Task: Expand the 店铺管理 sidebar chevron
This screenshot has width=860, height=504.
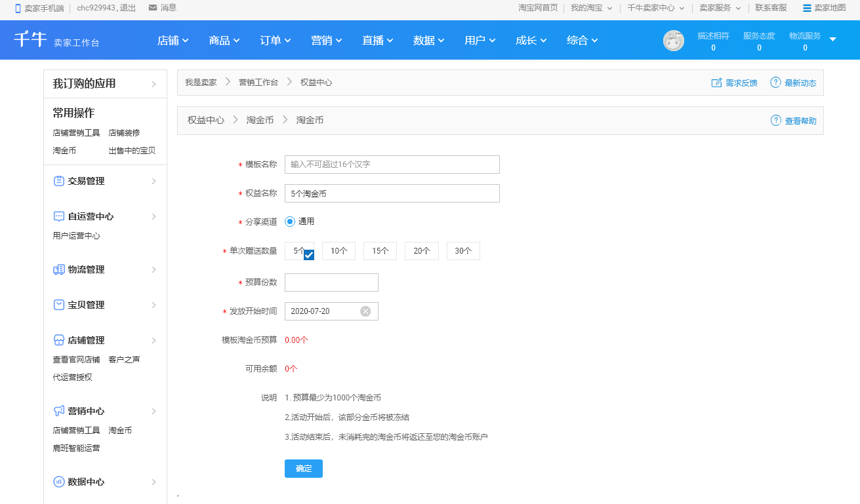Action: [x=154, y=340]
